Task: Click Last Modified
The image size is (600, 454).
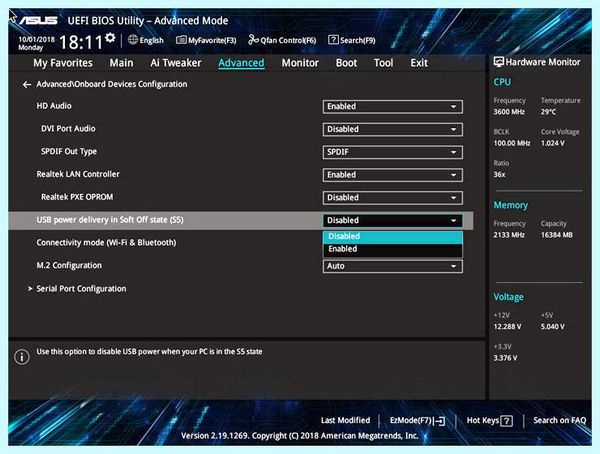Action: [346, 420]
